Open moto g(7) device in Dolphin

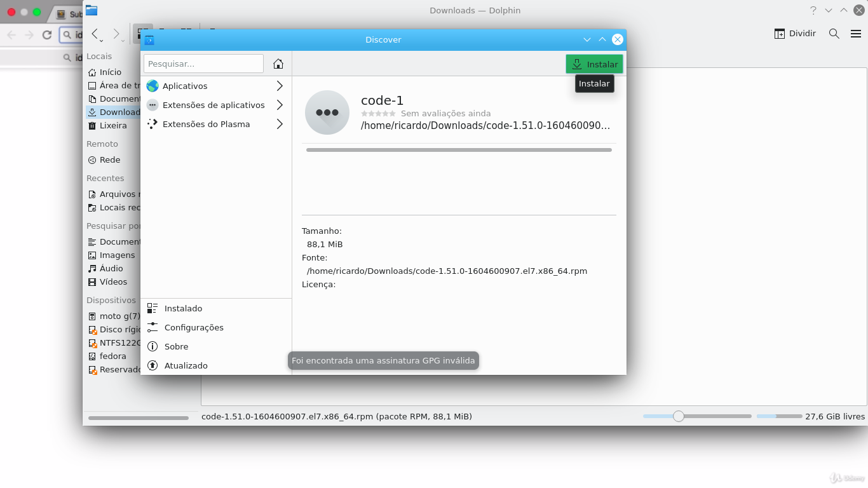(113, 316)
